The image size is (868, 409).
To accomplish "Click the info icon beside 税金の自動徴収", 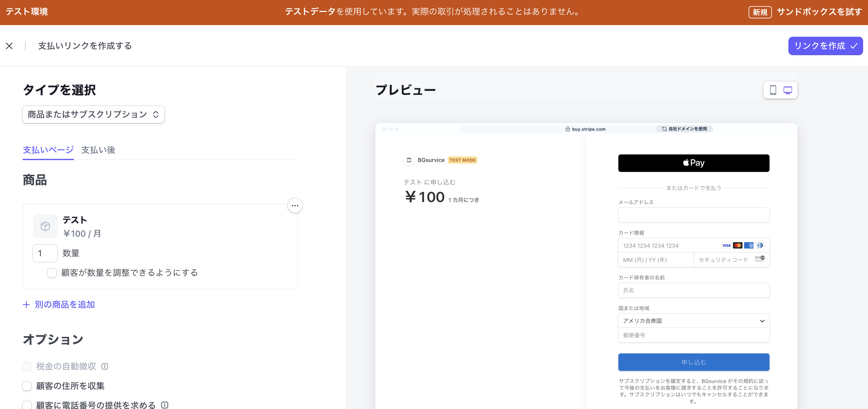I will click(105, 366).
